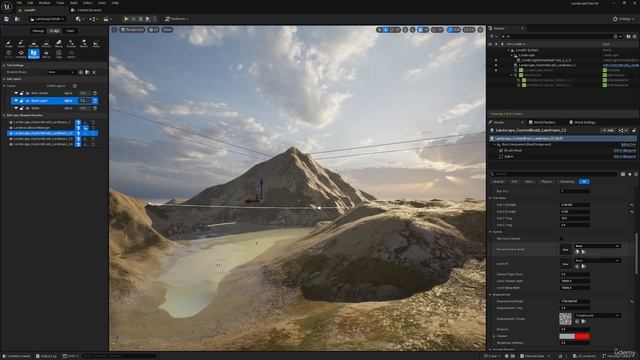Click the Save level icon in main toolbar

pos(7,19)
